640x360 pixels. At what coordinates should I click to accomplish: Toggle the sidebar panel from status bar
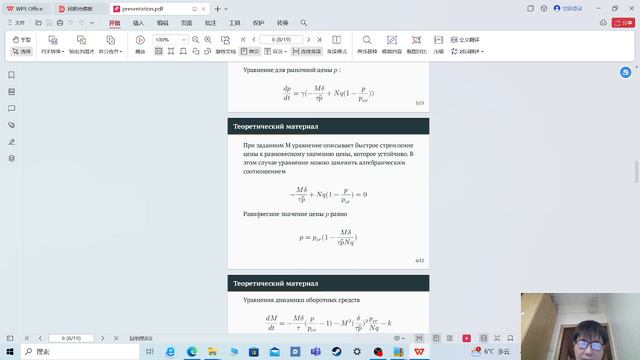(10, 338)
